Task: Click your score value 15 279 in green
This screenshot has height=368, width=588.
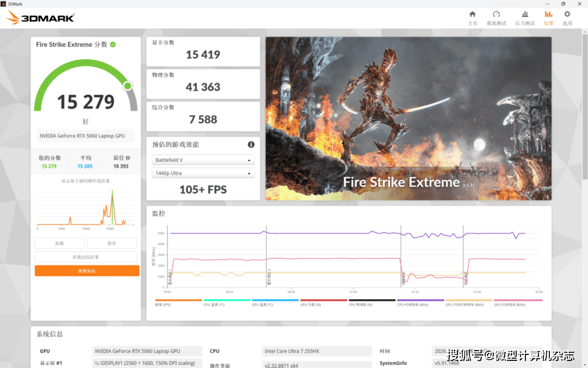Action: [x=49, y=166]
